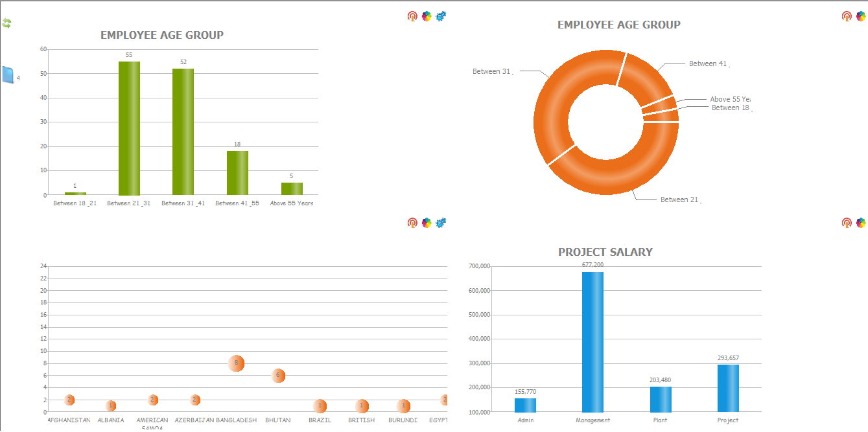Select the Bhutan bubble with value 6
The image size is (868, 432).
coord(277,376)
